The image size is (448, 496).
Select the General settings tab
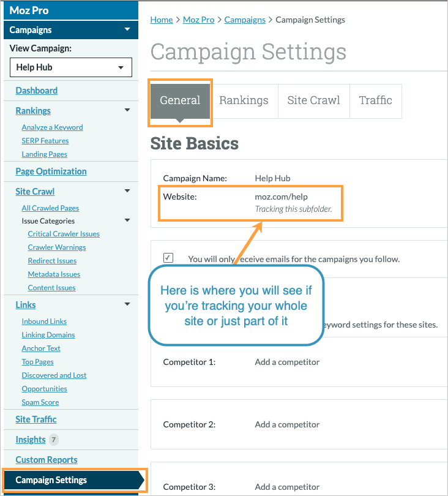point(180,100)
